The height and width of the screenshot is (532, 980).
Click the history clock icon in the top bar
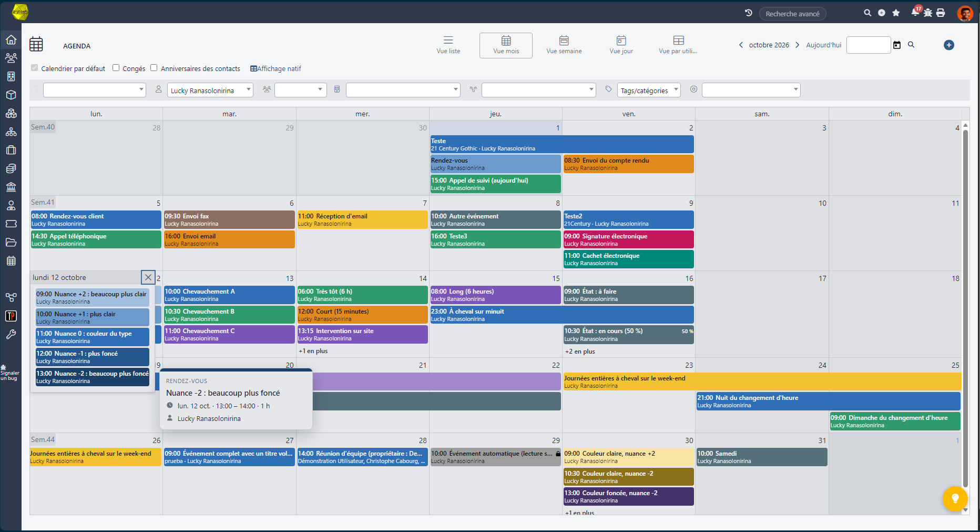[x=749, y=13]
